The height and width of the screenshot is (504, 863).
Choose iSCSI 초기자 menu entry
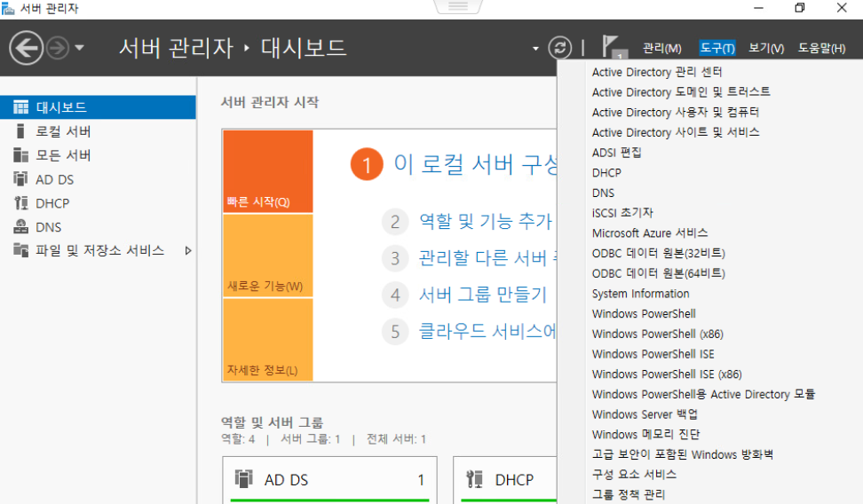click(622, 213)
